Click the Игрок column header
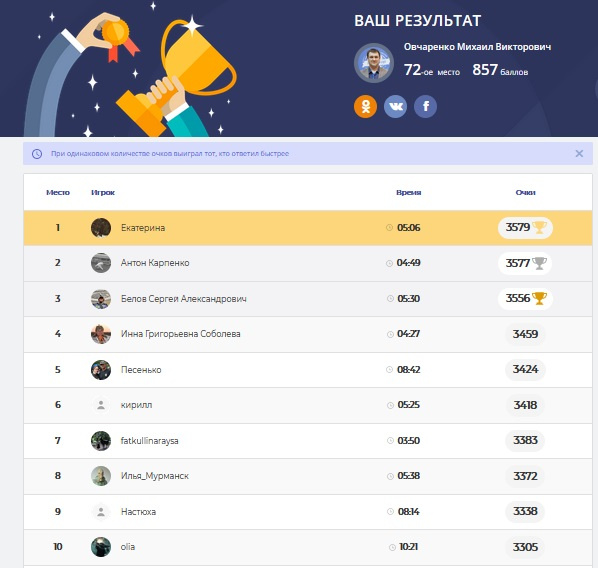This screenshot has width=598, height=568. click(x=103, y=193)
